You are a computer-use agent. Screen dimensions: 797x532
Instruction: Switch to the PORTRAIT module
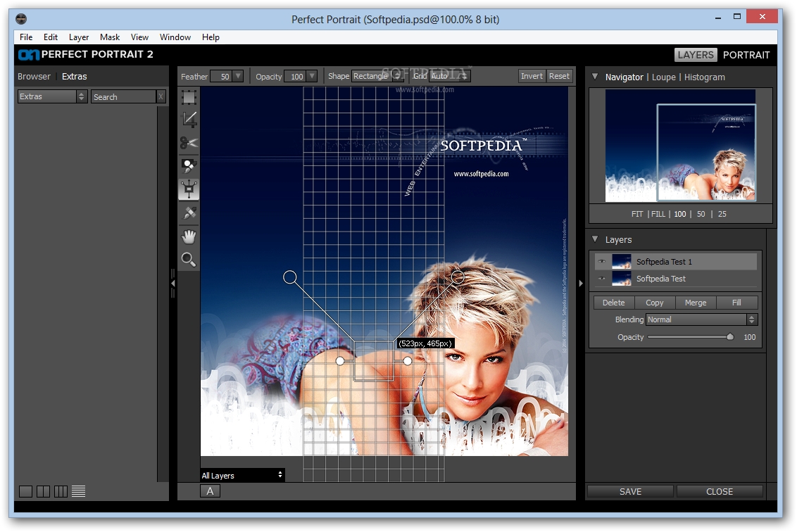(746, 55)
